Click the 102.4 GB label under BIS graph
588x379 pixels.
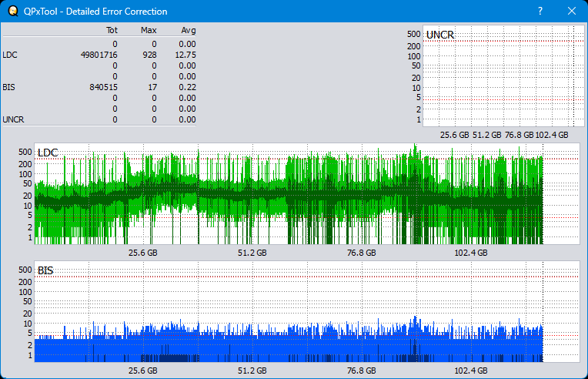click(471, 371)
